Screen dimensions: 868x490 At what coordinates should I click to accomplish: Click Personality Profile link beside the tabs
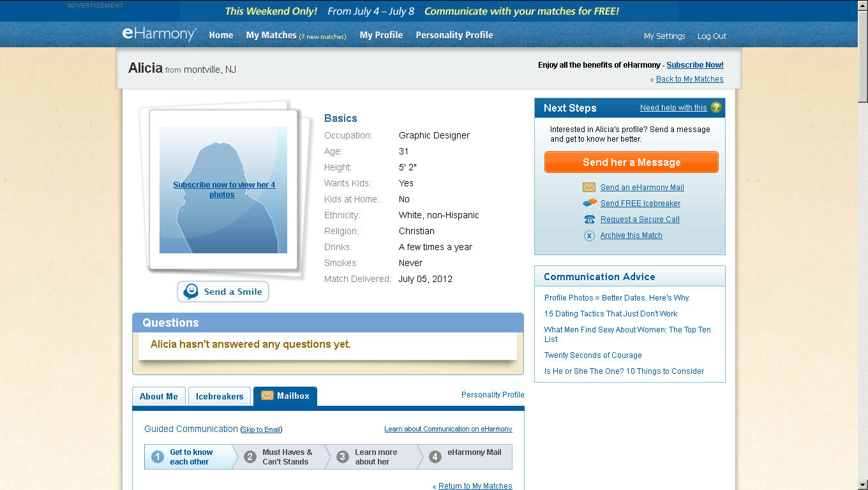[493, 395]
